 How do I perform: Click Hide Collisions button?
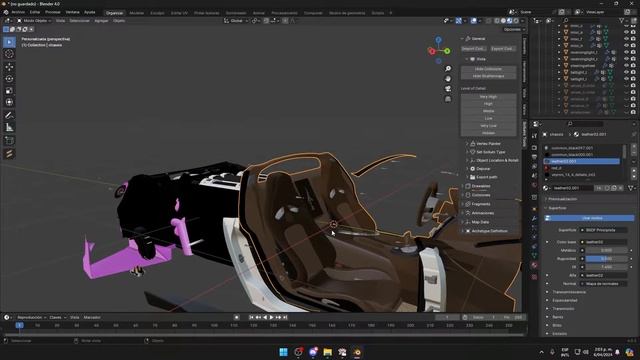point(488,69)
